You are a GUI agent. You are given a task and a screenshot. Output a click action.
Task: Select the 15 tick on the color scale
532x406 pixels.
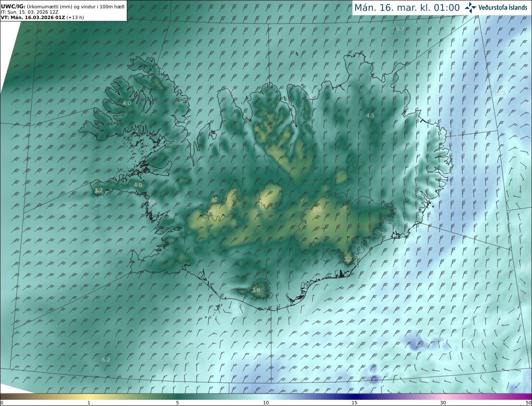(355, 403)
